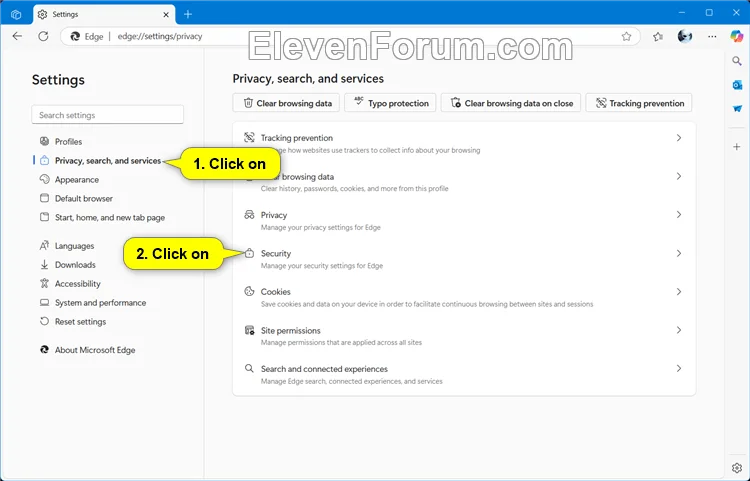Close the Settings tab
Screen dimensions: 750x481
coord(166,14)
